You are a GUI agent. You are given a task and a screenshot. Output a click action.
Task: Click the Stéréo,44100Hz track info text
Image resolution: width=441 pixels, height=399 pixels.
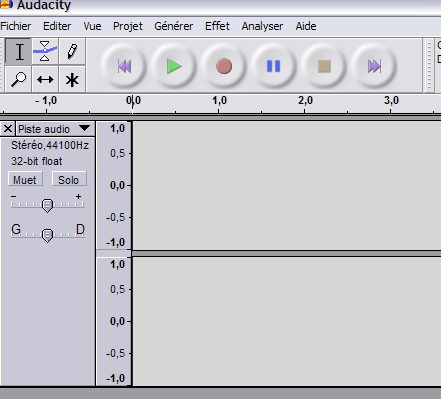coord(50,145)
